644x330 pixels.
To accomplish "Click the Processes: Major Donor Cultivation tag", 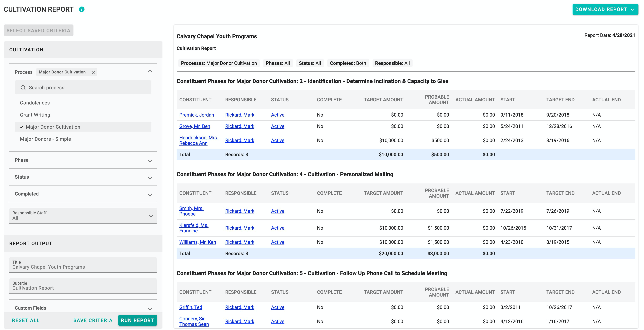I will click(219, 63).
